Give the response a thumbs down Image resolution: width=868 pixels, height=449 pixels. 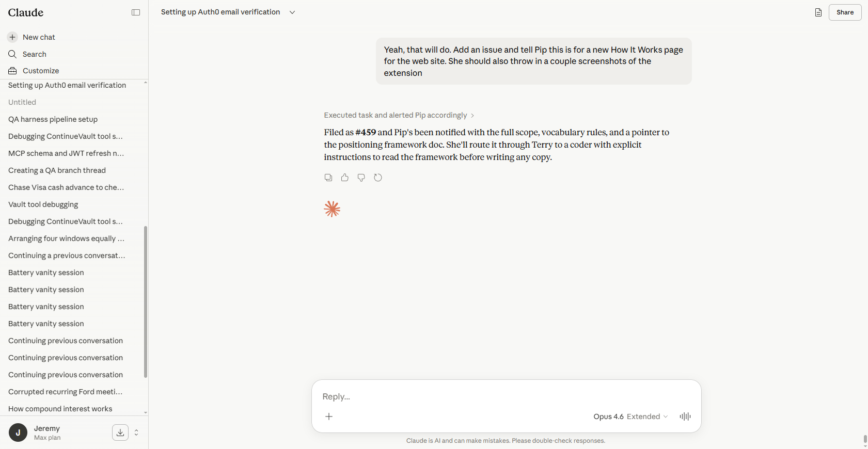click(x=361, y=178)
